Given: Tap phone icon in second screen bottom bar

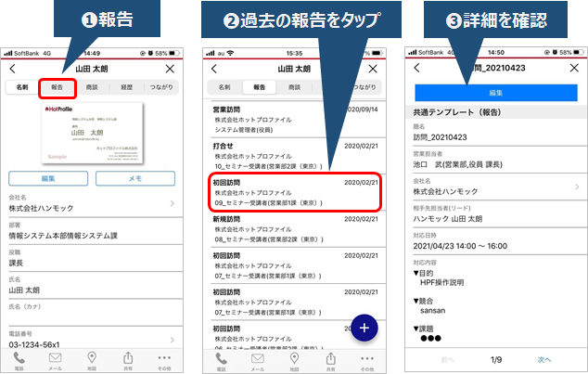Looking at the screenshot, I should [222, 361].
